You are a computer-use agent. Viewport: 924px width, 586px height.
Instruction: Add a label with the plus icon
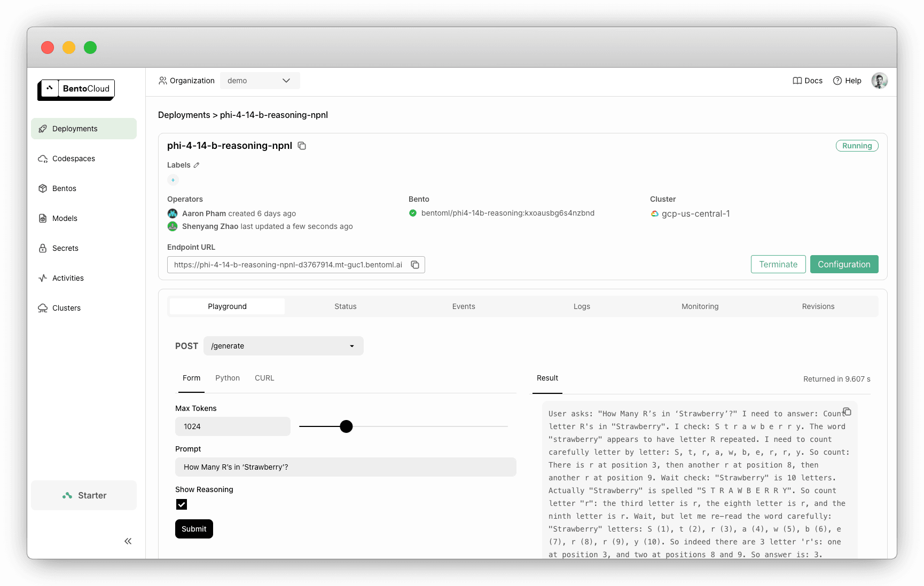click(x=173, y=180)
